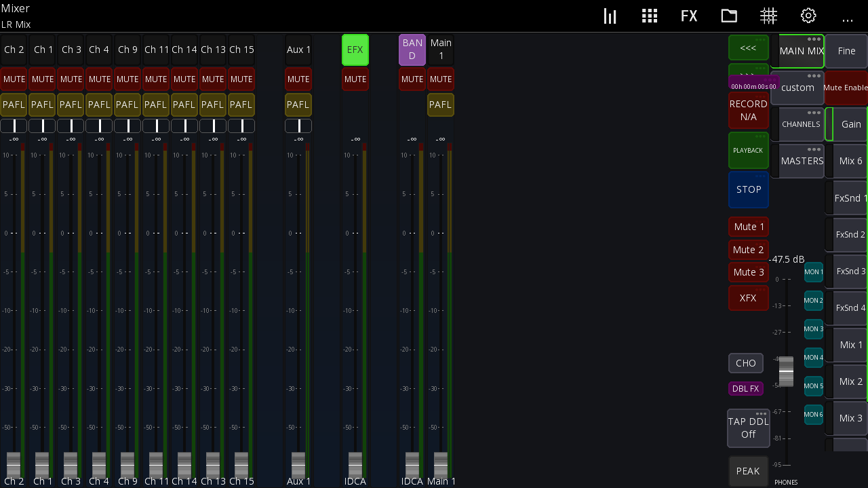Click the RECORD N/A button

click(x=749, y=110)
